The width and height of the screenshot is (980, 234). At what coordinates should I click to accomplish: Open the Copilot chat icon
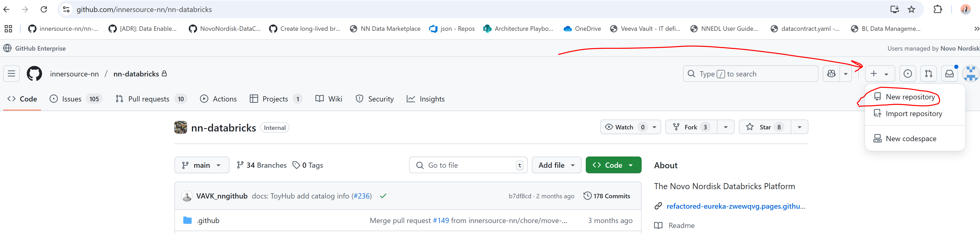pos(831,73)
